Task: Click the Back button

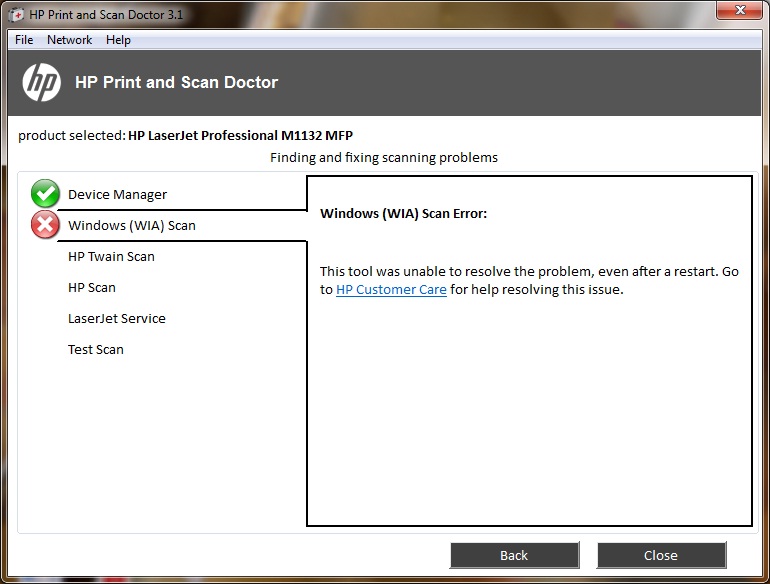Action: (514, 555)
